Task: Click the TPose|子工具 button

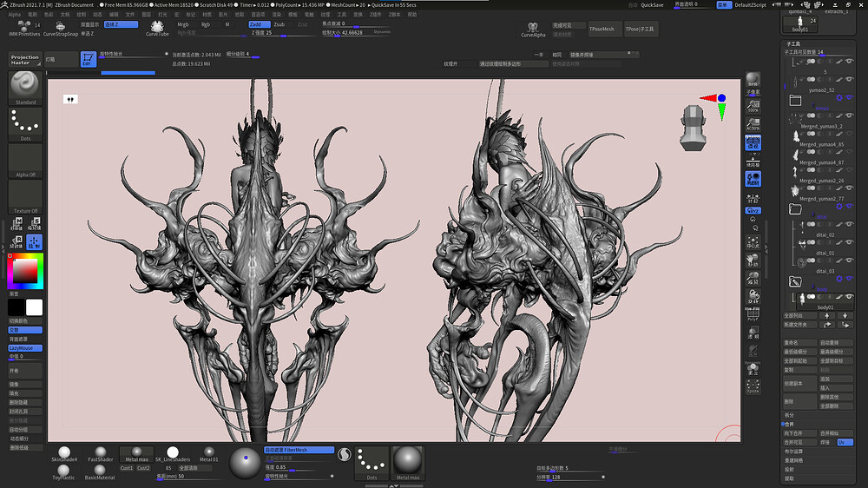Action: (640, 29)
